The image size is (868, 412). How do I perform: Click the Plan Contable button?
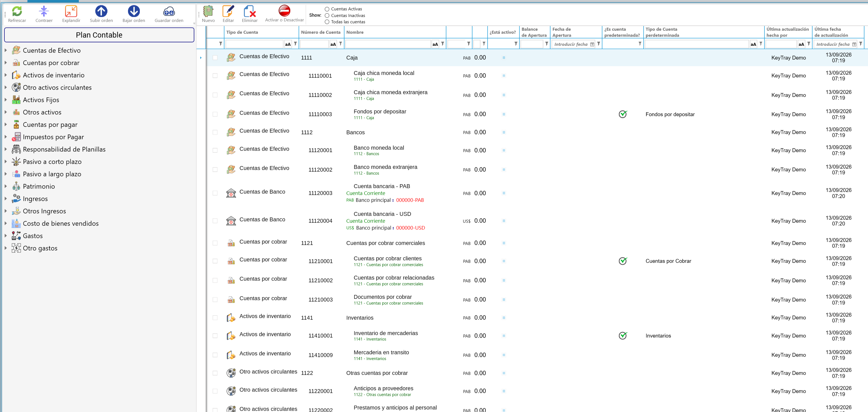click(99, 35)
